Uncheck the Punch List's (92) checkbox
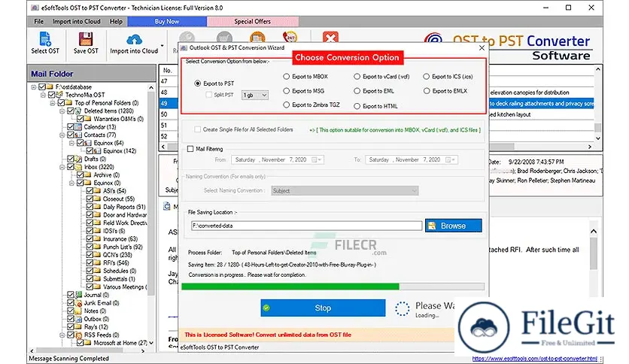This screenshot has height=364, width=629. point(90,247)
